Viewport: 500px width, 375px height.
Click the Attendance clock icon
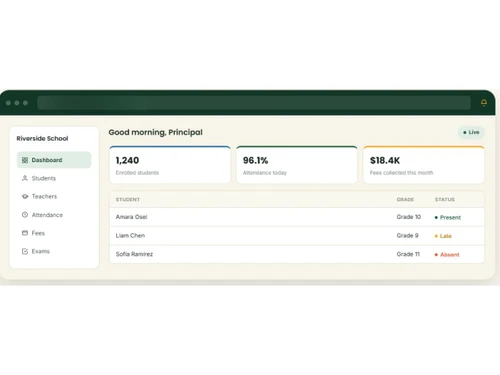tap(25, 215)
